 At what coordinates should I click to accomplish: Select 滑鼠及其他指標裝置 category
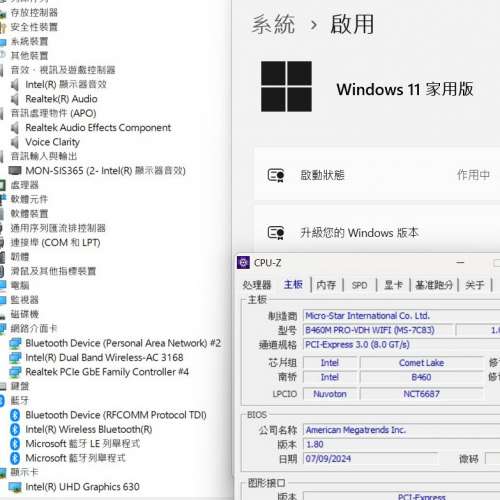point(53,271)
